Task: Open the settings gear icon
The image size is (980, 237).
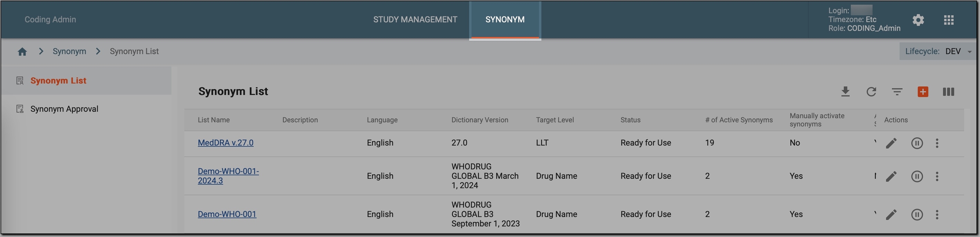Action: (x=918, y=20)
